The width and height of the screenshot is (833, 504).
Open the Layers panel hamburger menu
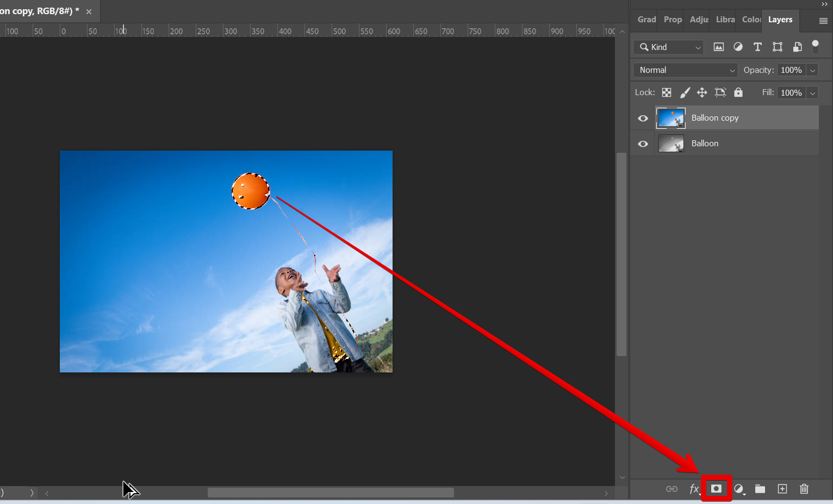pos(823,21)
